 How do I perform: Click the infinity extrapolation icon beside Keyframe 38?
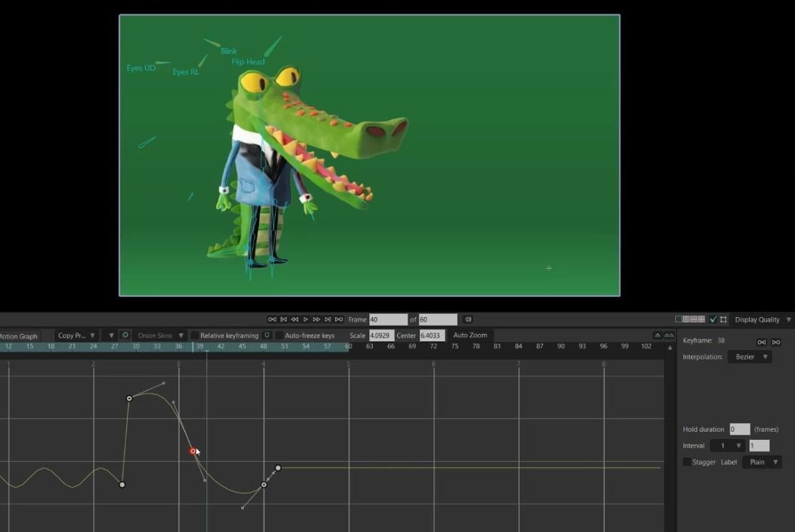click(x=763, y=342)
